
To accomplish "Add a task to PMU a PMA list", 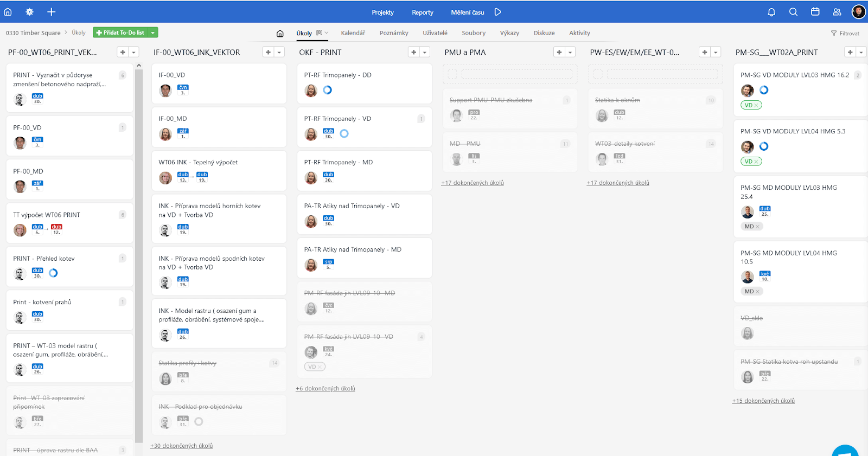I will tap(559, 52).
